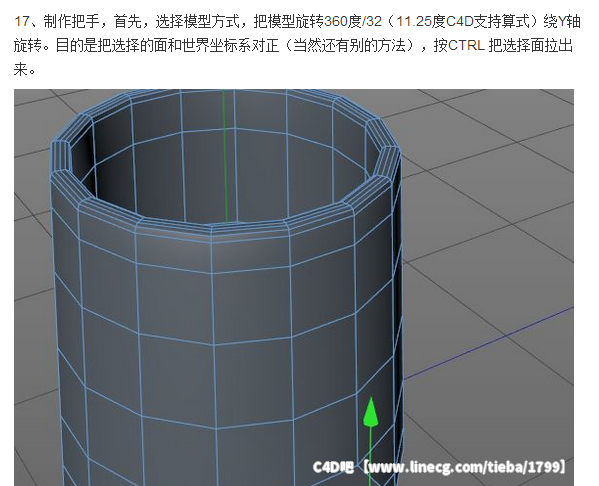Image resolution: width=599 pixels, height=486 pixels.
Task: Click the text "17、制作把手"
Action: coord(56,21)
